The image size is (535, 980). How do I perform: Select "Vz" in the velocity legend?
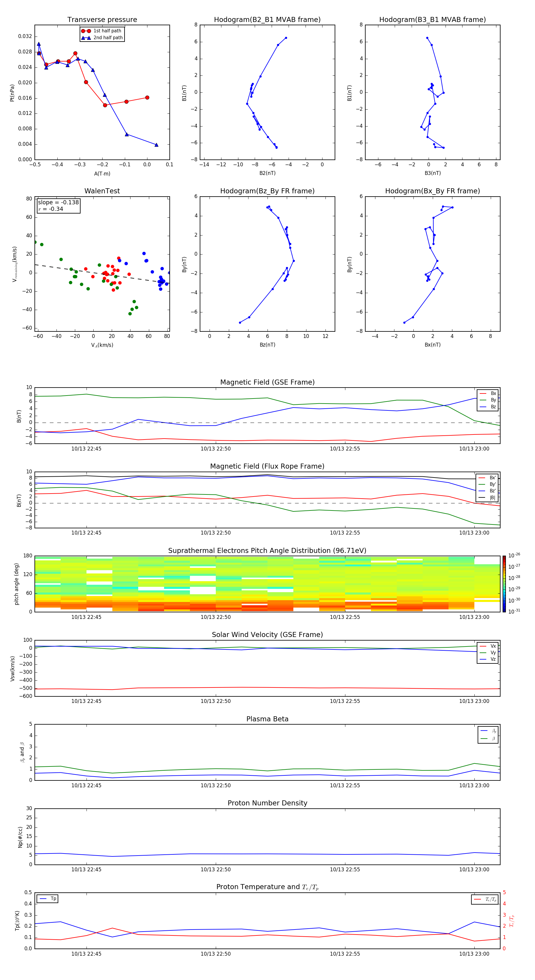tap(488, 659)
